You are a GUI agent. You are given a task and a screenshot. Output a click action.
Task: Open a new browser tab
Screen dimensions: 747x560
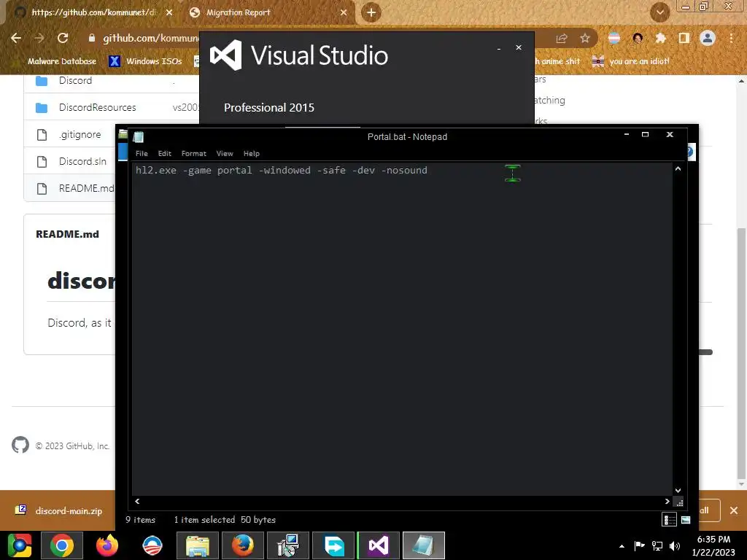click(x=371, y=12)
